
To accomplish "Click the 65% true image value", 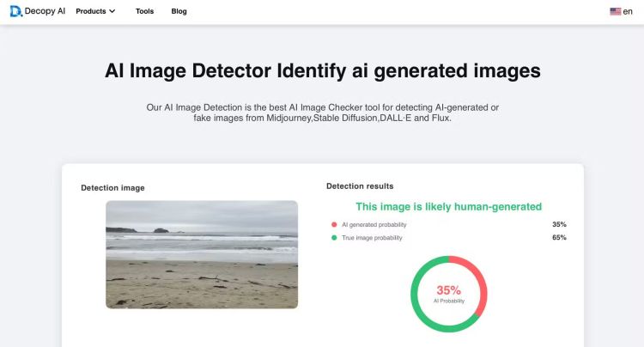I will [559, 237].
